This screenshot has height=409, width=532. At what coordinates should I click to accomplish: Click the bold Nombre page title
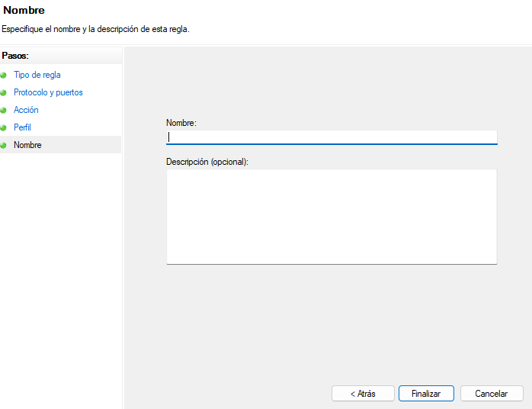24,11
